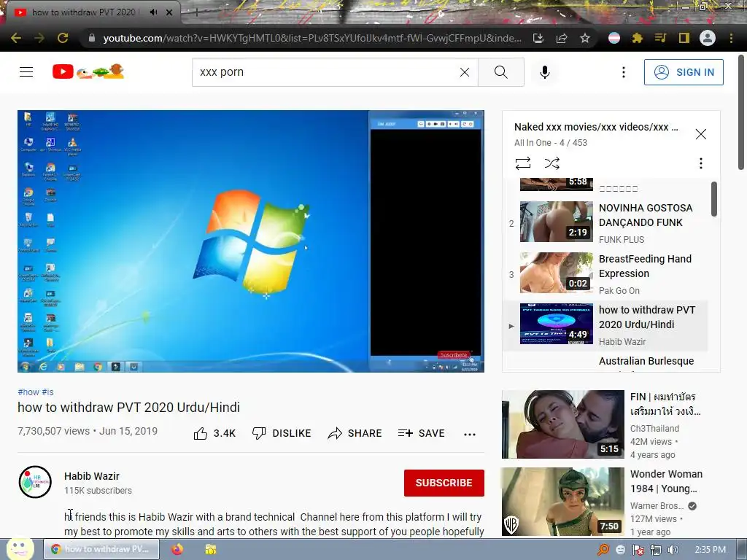Click the page vertical scrollbar thumb
This screenshot has height=560, width=747.
click(742, 112)
